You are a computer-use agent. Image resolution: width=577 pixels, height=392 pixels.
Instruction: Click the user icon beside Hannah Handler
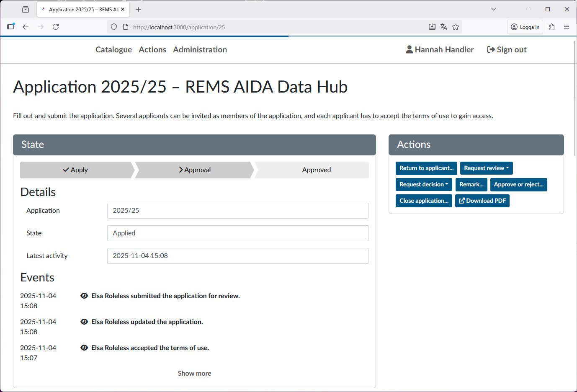point(408,49)
